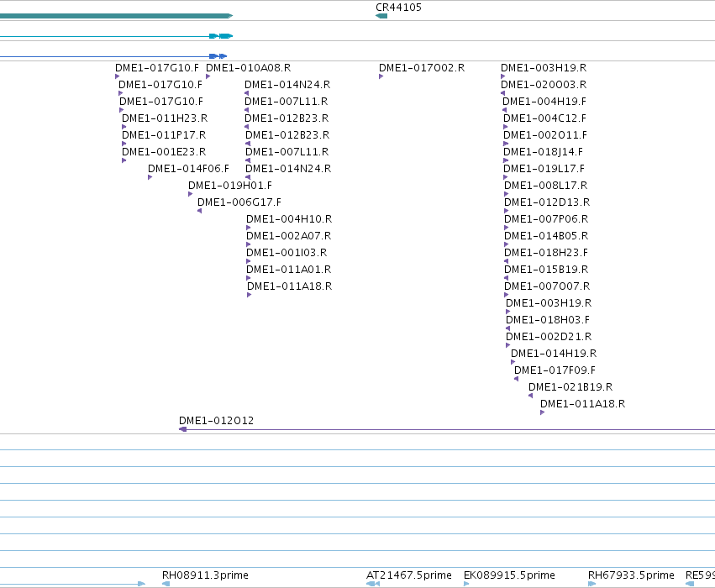Viewport: 715px width, 588px height.
Task: Click the DME1-019H01.F label
Action: point(230,186)
